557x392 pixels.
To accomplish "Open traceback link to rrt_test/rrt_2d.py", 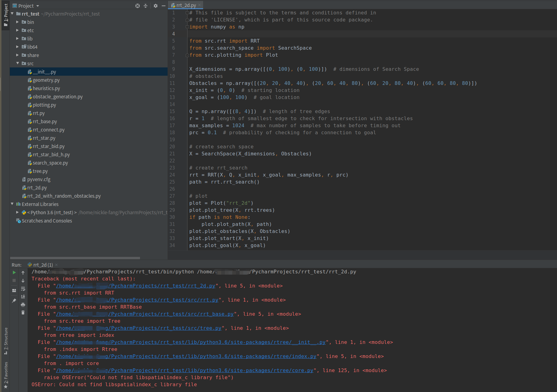I will tap(136, 286).
